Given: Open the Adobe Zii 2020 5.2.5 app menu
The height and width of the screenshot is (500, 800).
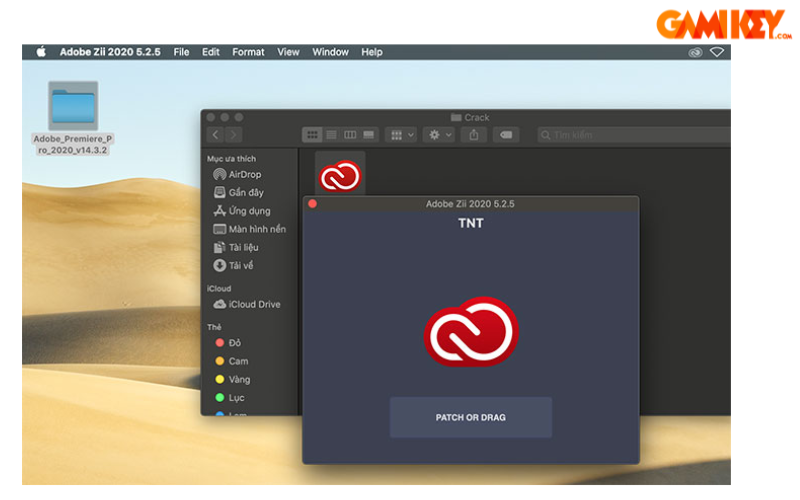Looking at the screenshot, I should [110, 52].
